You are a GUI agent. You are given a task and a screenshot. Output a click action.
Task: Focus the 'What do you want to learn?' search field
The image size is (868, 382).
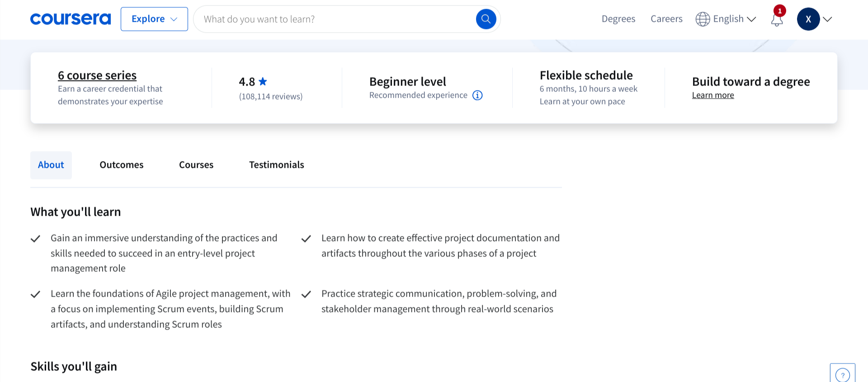(x=335, y=19)
